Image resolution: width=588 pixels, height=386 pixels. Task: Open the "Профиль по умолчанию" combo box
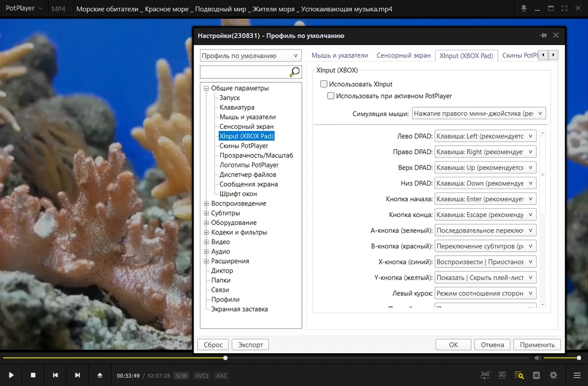[x=251, y=56]
